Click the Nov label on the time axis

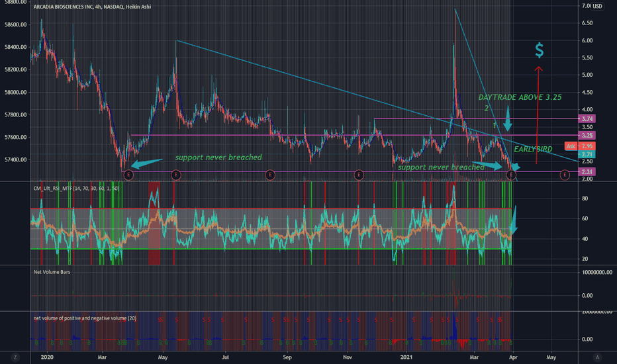tap(348, 357)
